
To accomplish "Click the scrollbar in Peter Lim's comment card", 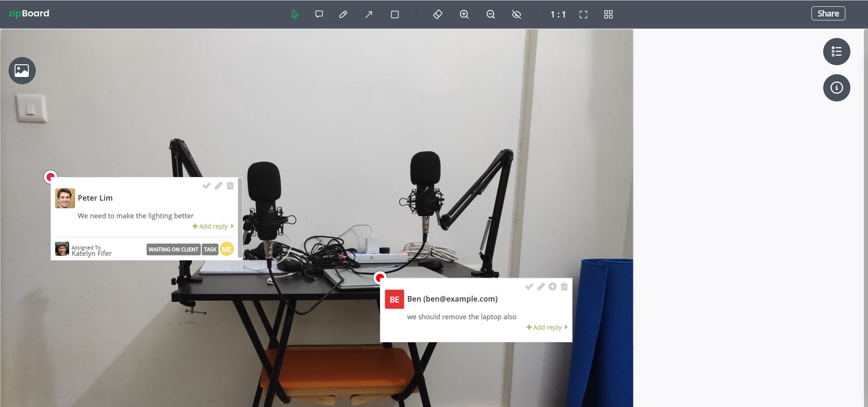I will (240, 218).
